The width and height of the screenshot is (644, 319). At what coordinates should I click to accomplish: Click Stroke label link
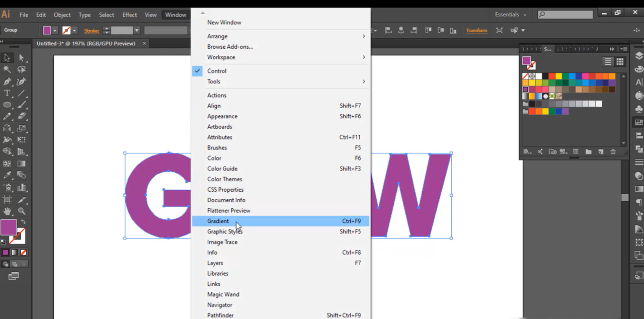point(92,31)
